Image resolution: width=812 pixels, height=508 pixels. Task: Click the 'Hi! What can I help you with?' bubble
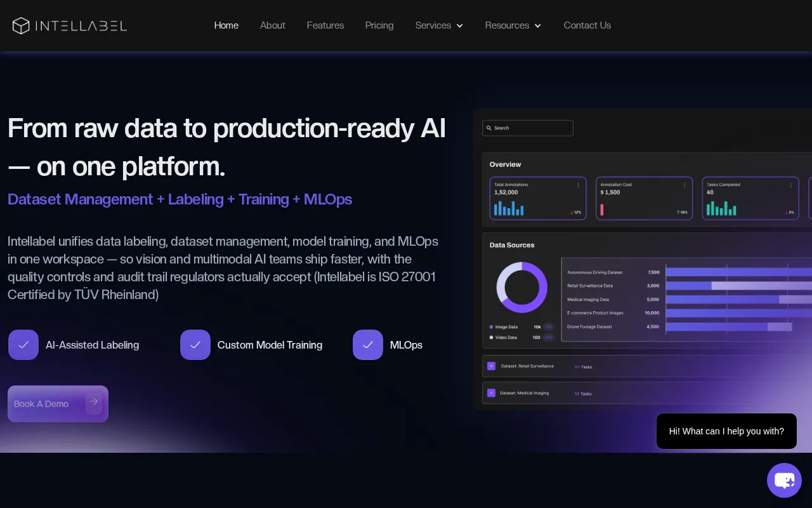click(726, 431)
